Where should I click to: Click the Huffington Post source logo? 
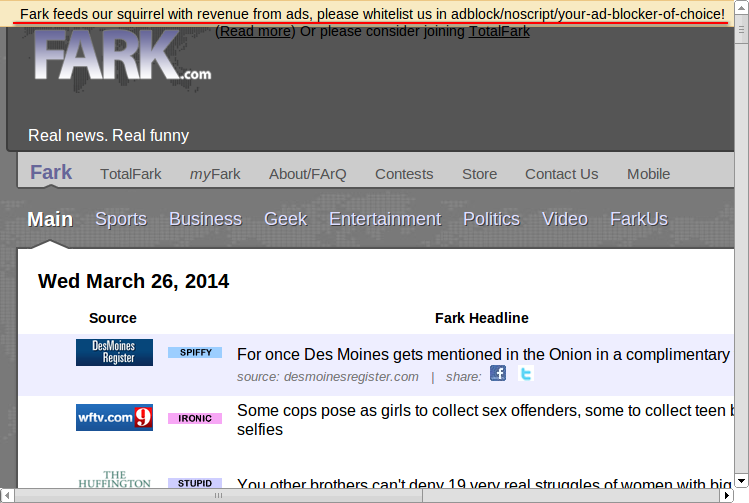click(x=114, y=480)
